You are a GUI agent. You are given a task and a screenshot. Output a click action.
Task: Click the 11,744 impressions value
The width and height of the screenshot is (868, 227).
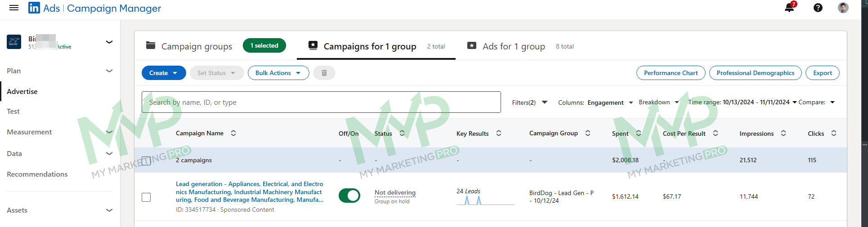[749, 196]
